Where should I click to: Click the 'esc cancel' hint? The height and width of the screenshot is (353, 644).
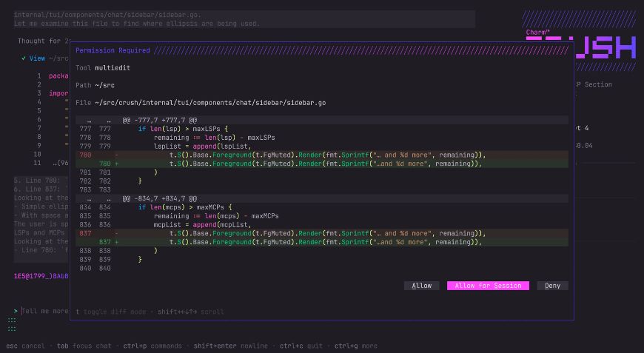[x=25, y=346]
